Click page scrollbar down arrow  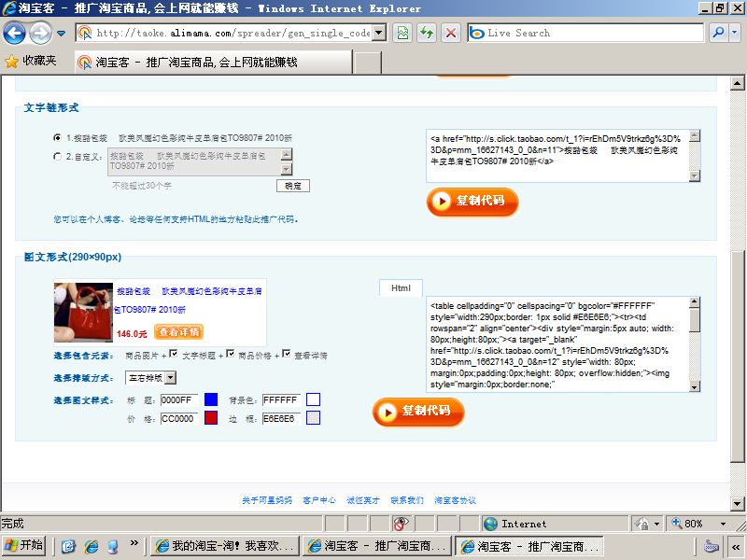737,504
